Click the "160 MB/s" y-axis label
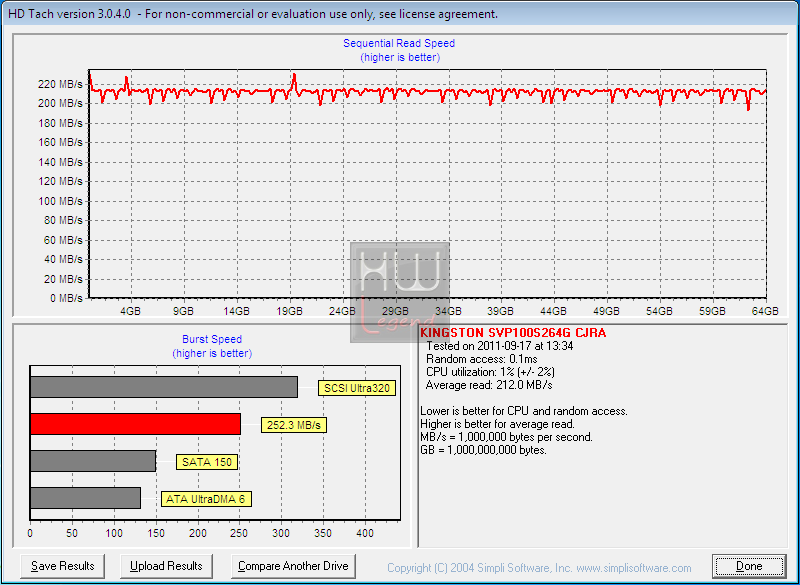Image resolution: width=800 pixels, height=585 pixels. (60, 142)
